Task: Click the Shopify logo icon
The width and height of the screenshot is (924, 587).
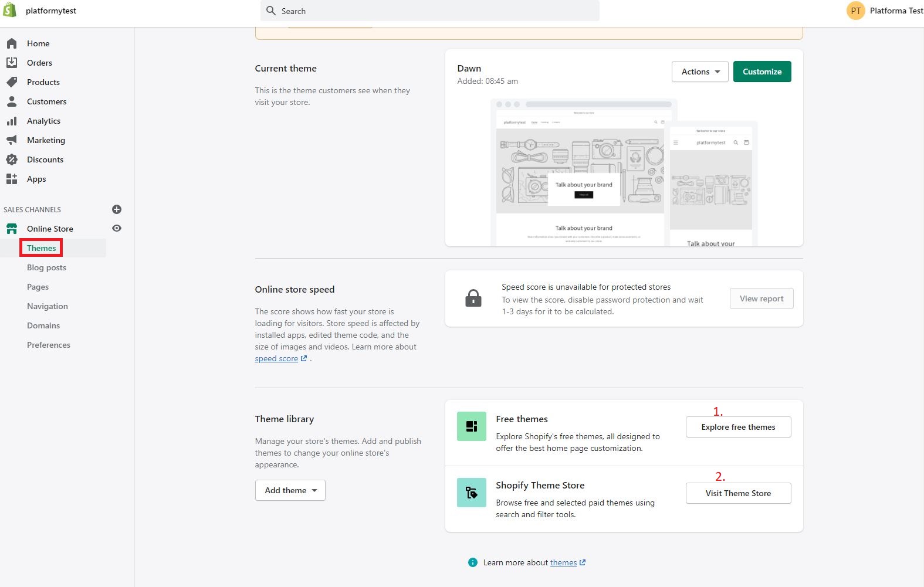Action: point(10,10)
